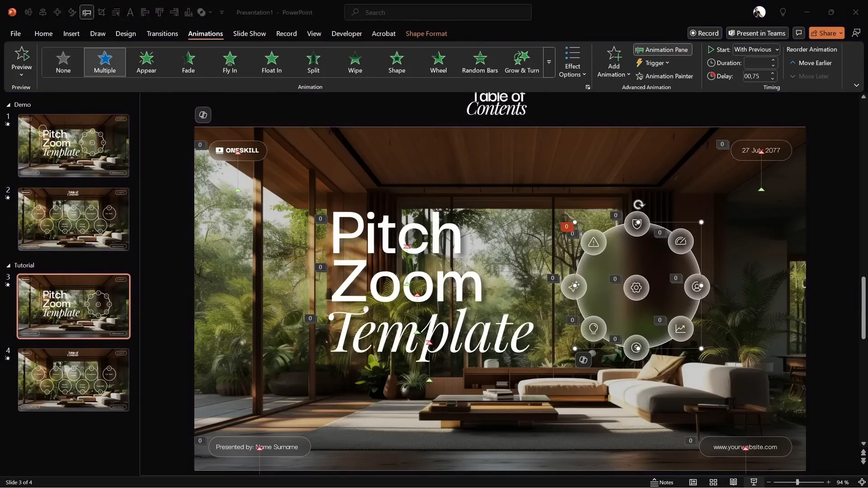Select the Wheel animation effect

coord(438,62)
